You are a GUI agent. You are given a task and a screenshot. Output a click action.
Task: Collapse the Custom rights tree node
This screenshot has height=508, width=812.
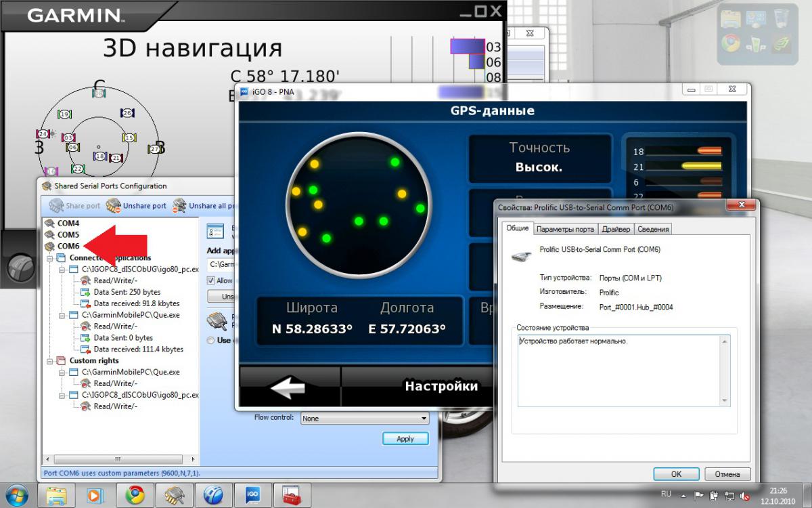pos(51,361)
